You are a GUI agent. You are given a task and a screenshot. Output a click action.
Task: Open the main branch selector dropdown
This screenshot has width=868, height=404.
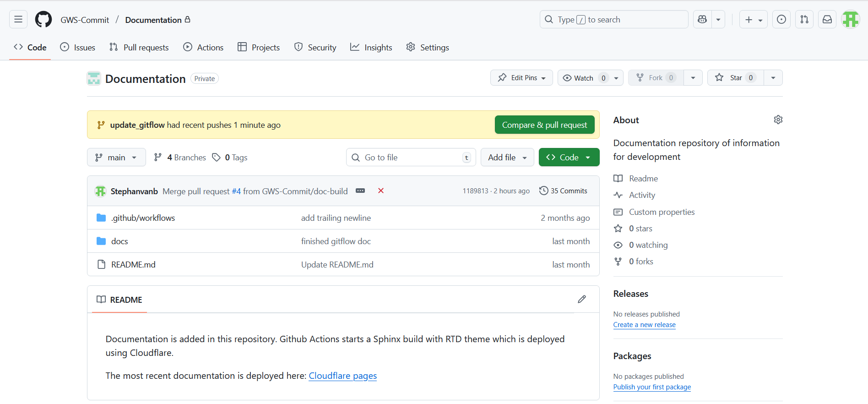(116, 157)
